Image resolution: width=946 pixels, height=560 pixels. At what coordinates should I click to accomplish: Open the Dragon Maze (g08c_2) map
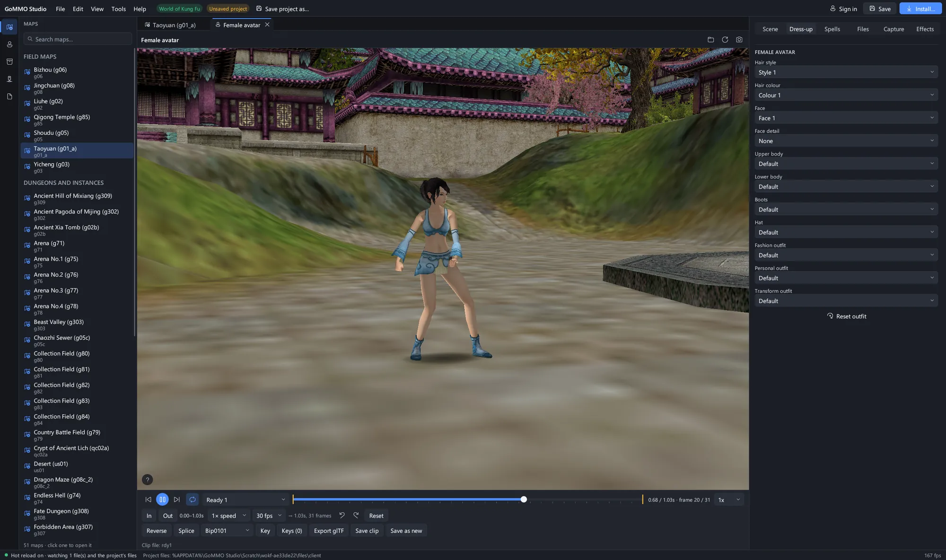click(77, 482)
